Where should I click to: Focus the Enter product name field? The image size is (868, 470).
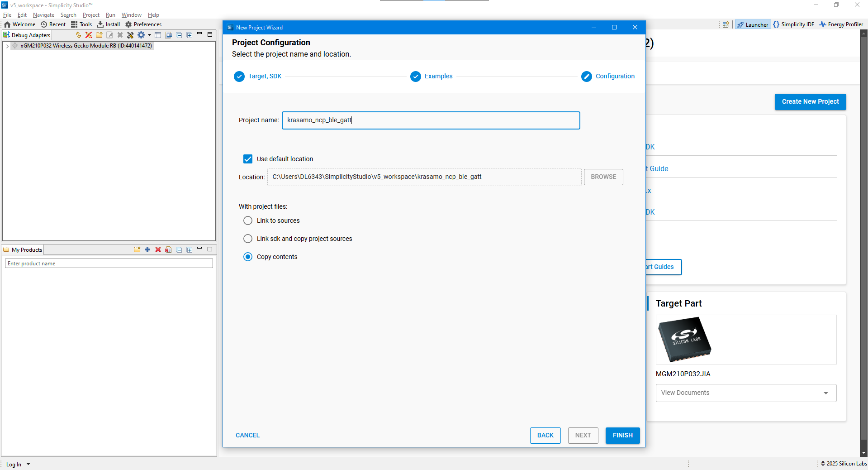pos(109,264)
